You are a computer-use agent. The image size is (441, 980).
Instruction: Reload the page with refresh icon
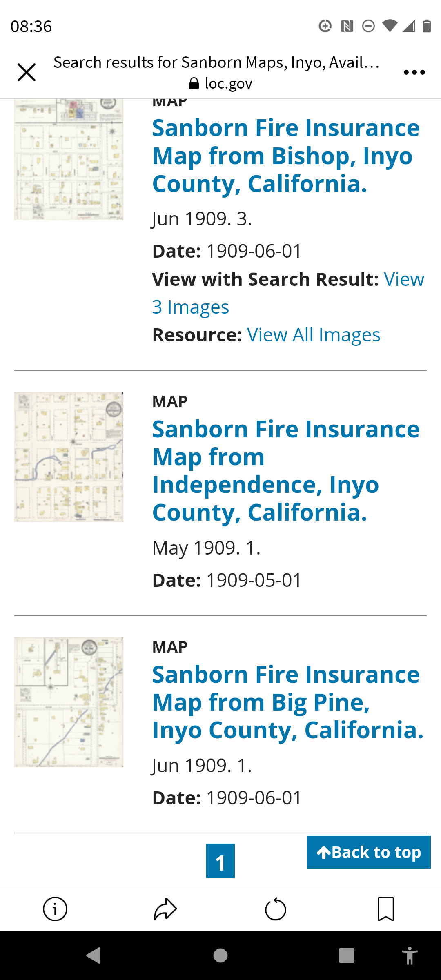[276, 909]
